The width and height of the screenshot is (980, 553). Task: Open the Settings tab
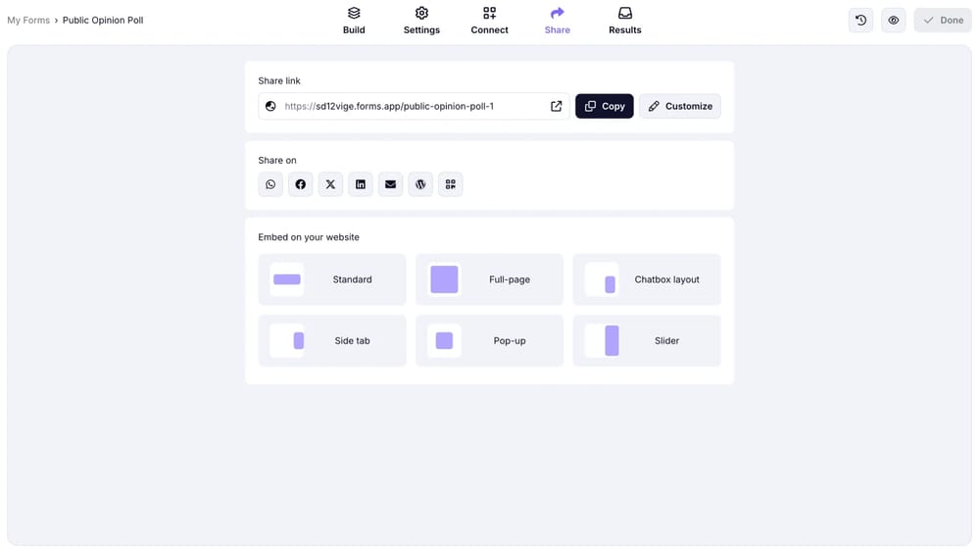[421, 20]
